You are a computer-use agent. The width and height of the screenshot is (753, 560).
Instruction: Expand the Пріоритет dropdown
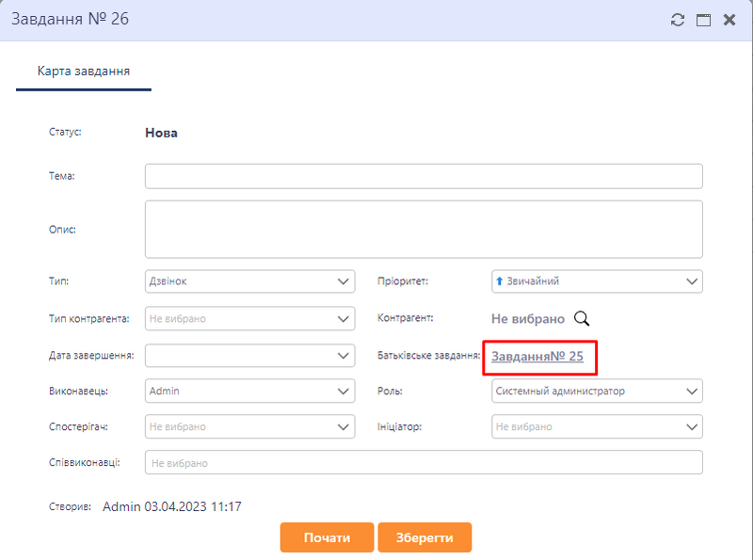tap(597, 281)
